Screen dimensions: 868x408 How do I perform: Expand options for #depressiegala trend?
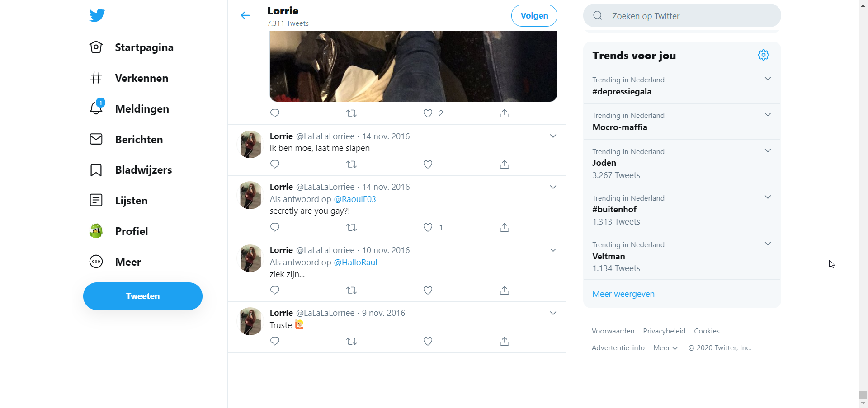tap(767, 79)
